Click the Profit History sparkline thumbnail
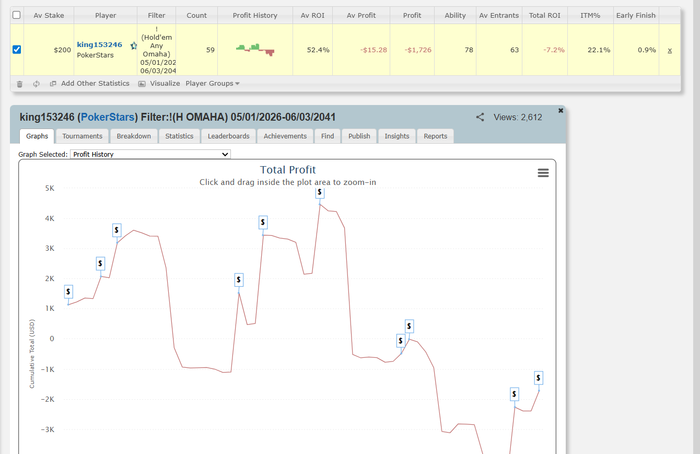 tap(255, 50)
